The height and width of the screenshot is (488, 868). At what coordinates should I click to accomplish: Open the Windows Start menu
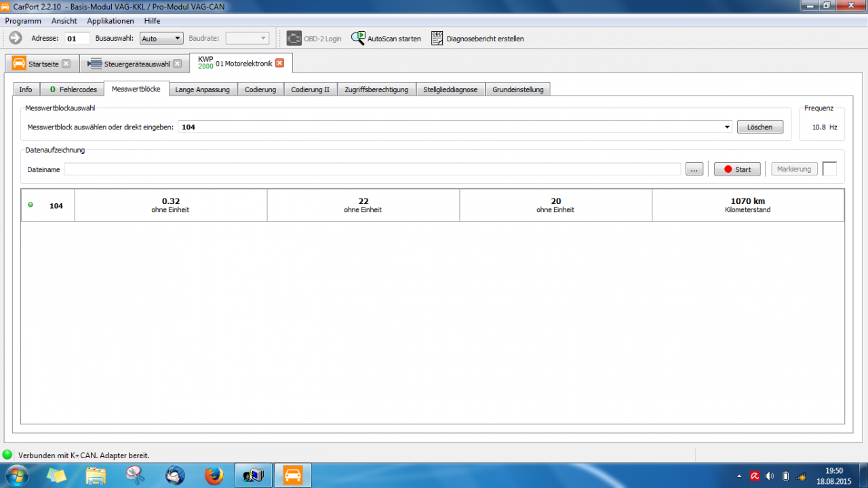click(16, 475)
